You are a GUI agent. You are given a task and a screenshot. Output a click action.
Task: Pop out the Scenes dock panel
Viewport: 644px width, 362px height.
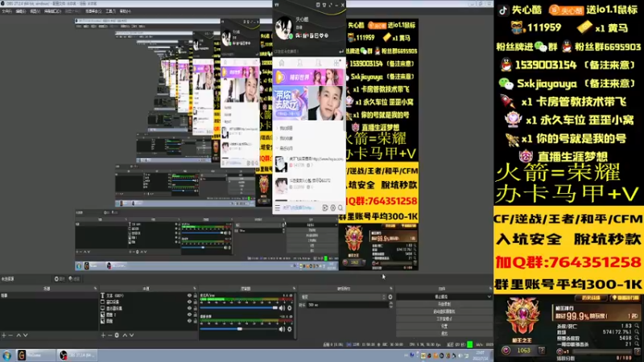tap(95, 289)
